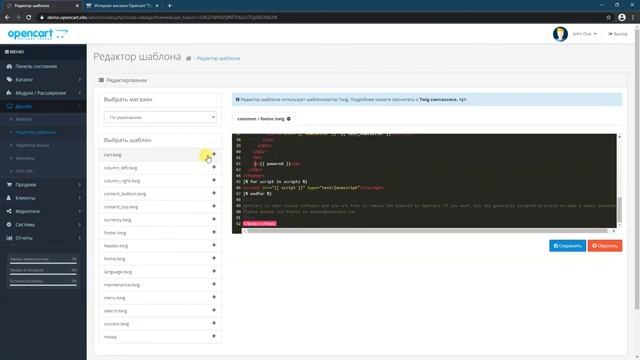Click the bar chart icon beside Отчеты

(9, 238)
